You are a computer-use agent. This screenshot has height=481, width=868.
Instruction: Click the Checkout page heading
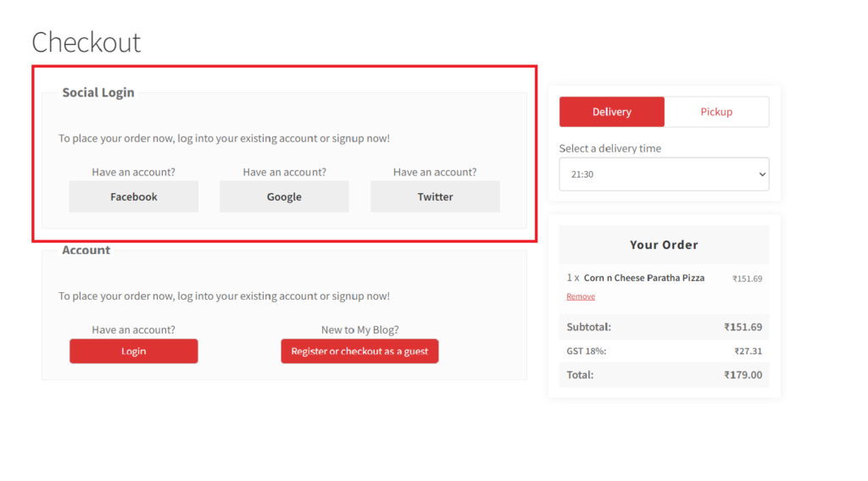[86, 42]
